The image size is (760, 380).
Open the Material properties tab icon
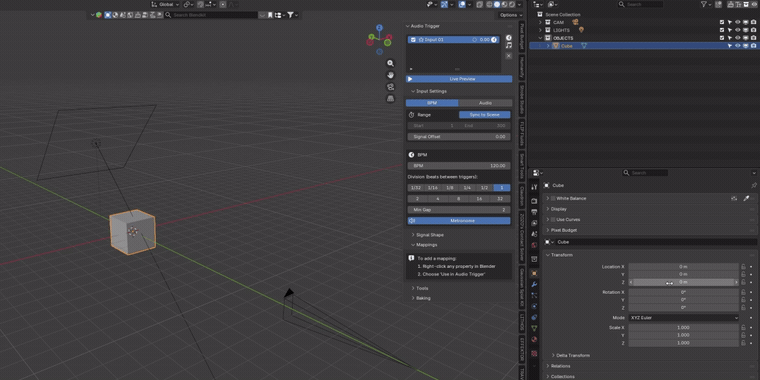[x=534, y=340]
